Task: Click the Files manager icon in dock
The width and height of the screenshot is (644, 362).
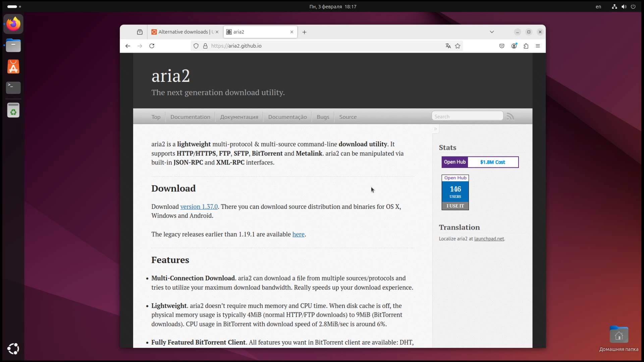Action: [x=13, y=45]
